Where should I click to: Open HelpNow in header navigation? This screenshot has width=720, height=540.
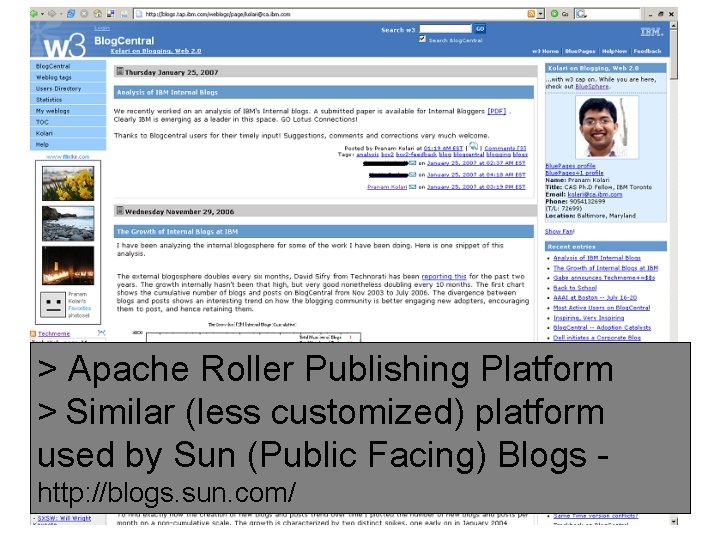tap(614, 51)
